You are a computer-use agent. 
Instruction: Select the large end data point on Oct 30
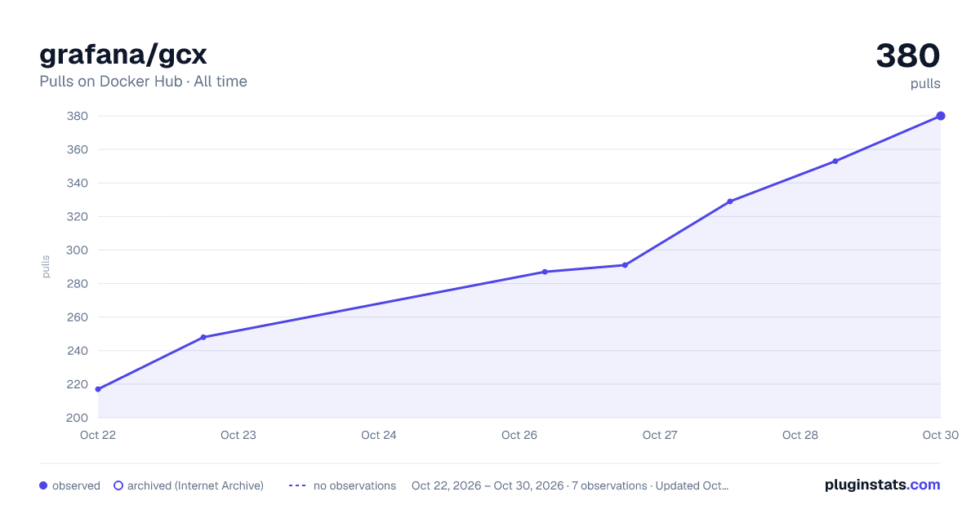click(941, 116)
